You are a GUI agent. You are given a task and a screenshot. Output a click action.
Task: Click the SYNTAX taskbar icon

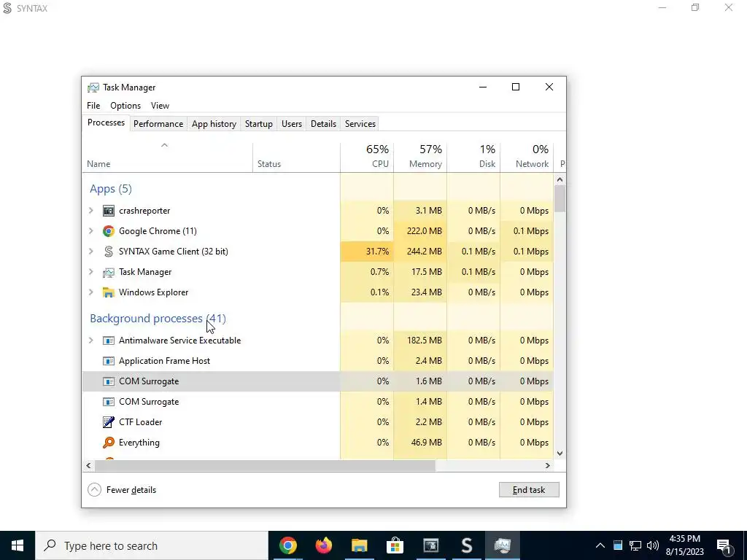(467, 545)
